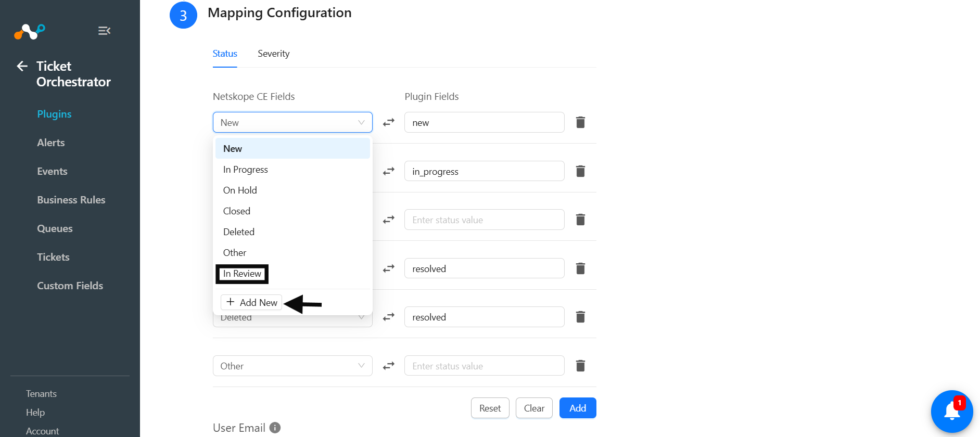Go back using the arrow beside Ticket Orchestrator
Viewport: 980px width, 437px height.
pyautogui.click(x=22, y=66)
